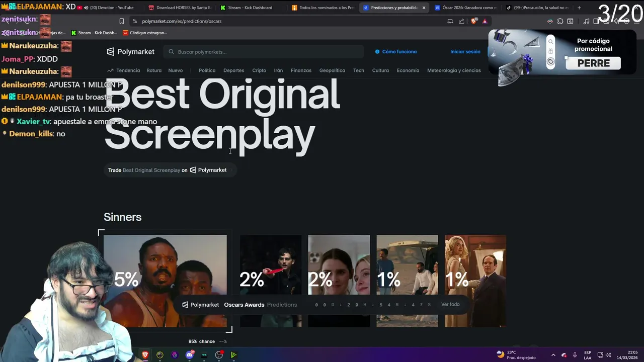This screenshot has width=644, height=362.
Task: Open a new browser tab
Action: (x=579, y=8)
